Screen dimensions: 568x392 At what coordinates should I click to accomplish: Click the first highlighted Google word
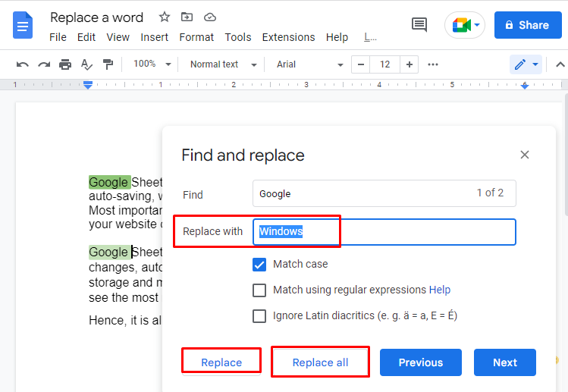(x=109, y=182)
